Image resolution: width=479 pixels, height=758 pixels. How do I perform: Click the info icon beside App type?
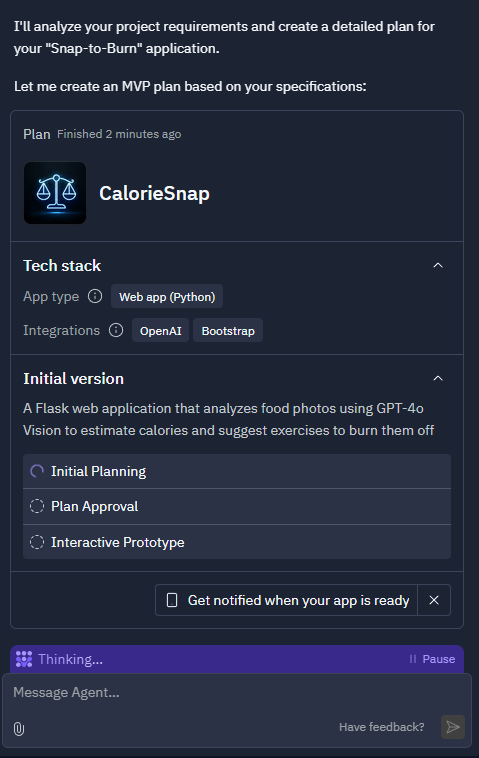coord(95,296)
